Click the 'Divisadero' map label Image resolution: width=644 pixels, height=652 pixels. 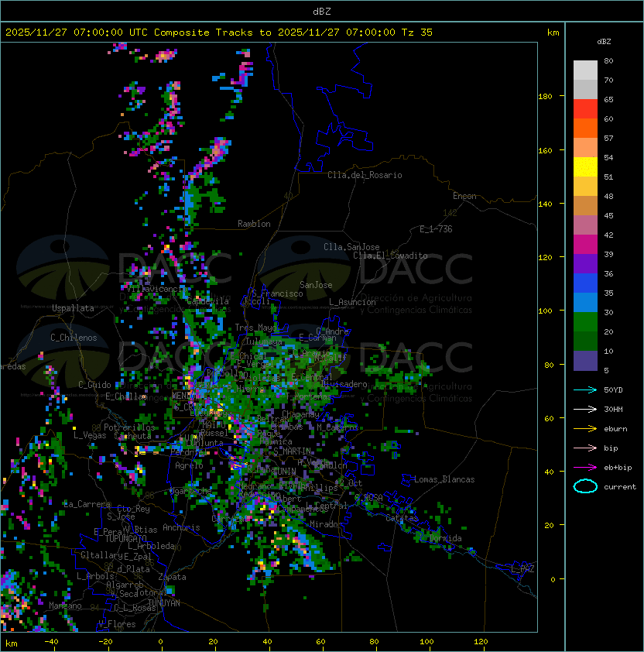click(x=344, y=384)
